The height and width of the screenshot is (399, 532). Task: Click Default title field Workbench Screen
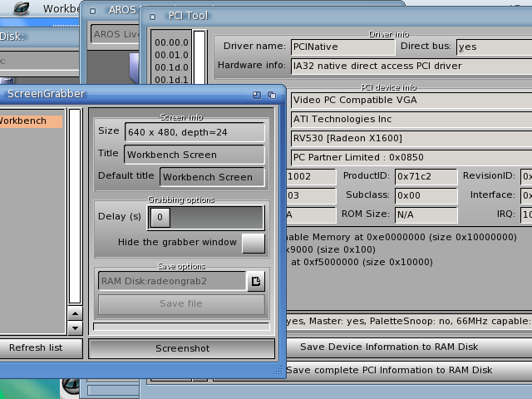[213, 177]
